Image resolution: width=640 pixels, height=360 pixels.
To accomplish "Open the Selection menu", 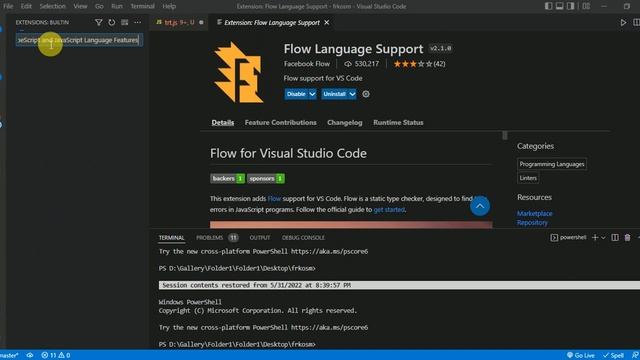I will click(53, 6).
